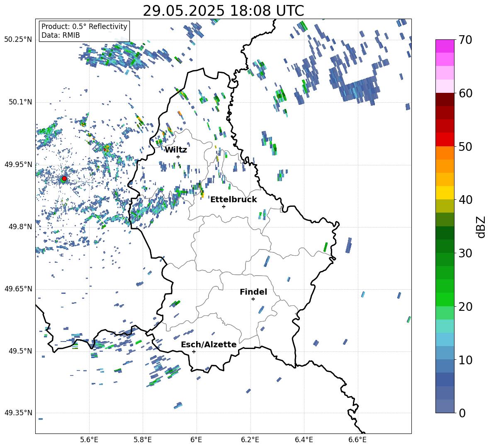Pick the bright green swatch just above 20 dBZ
The image size is (491, 448).
click(445, 299)
